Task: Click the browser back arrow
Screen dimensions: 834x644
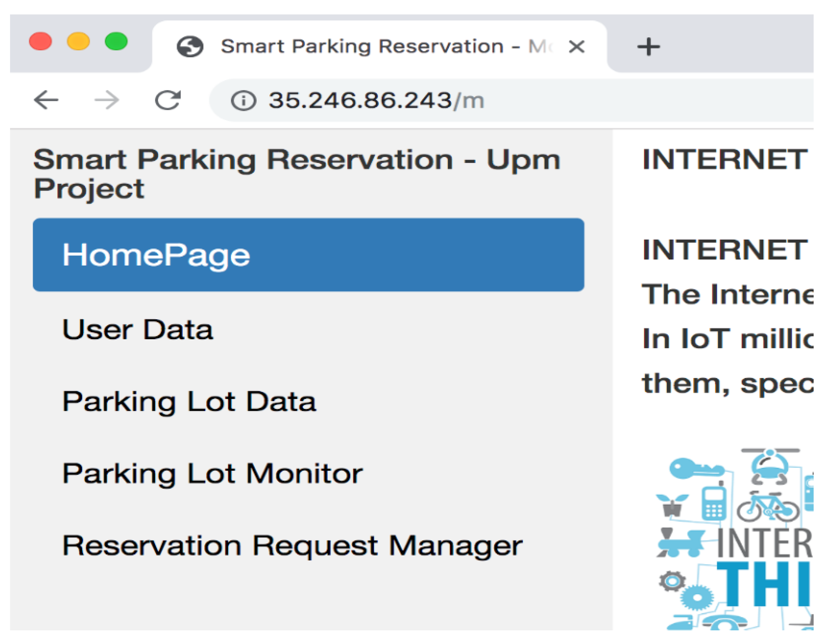Action: (x=46, y=100)
